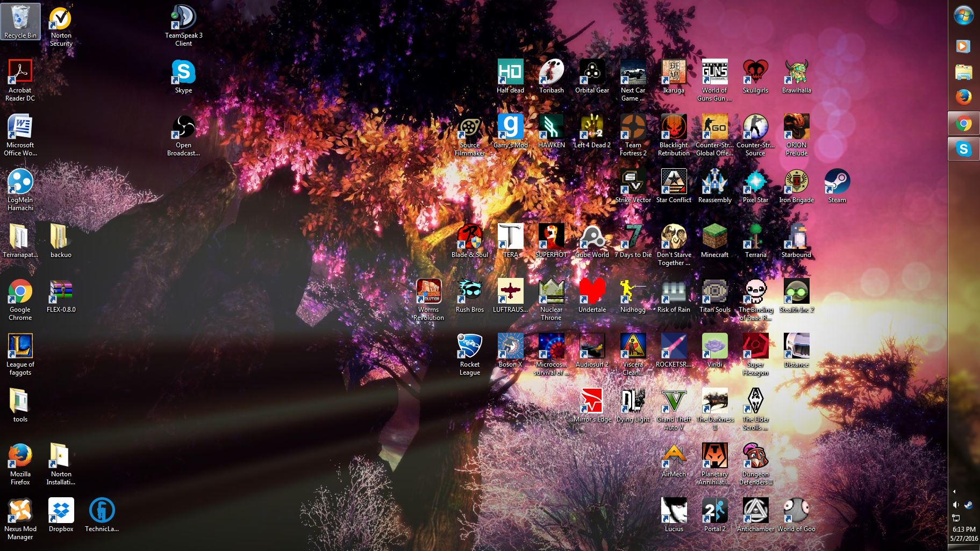
Task: Select the Brawlhalla shortcut
Action: tap(796, 76)
